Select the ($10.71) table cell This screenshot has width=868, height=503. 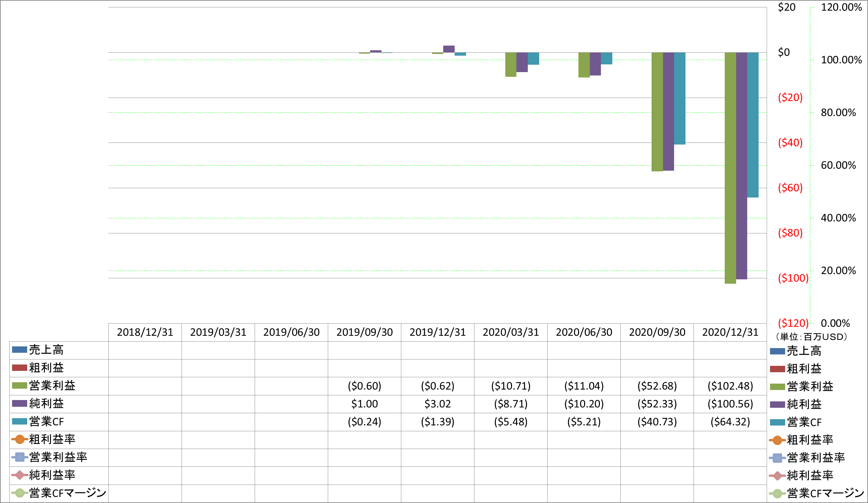pos(511,386)
